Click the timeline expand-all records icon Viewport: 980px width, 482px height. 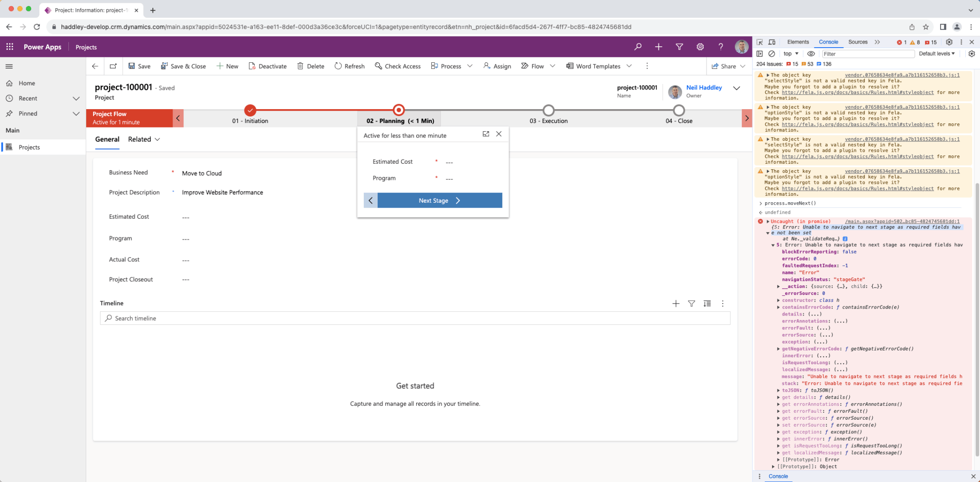click(707, 304)
